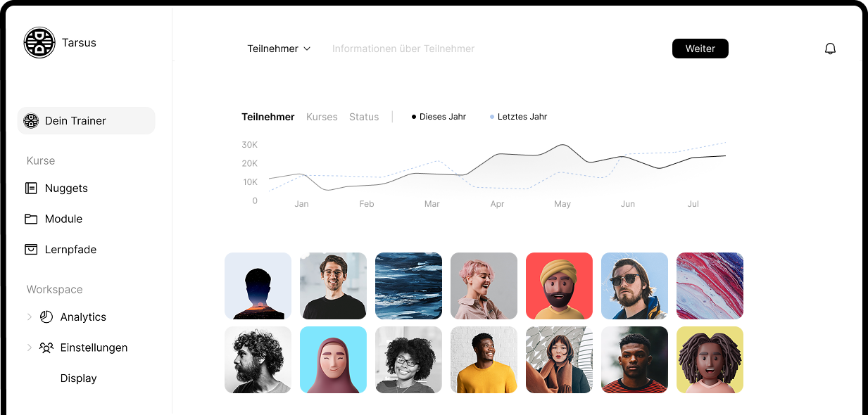Click the Einstellungen people icon
Viewport: 868px width, 415px height.
(x=46, y=347)
